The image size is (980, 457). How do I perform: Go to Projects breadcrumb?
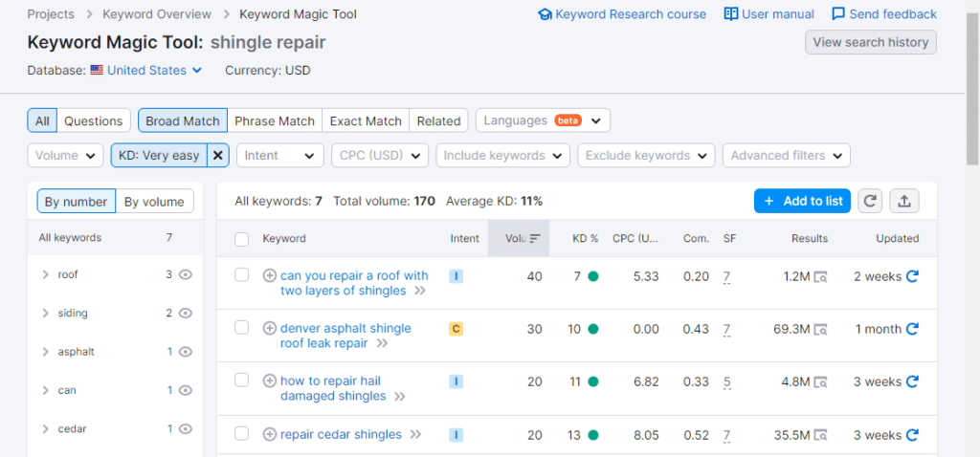(x=51, y=13)
